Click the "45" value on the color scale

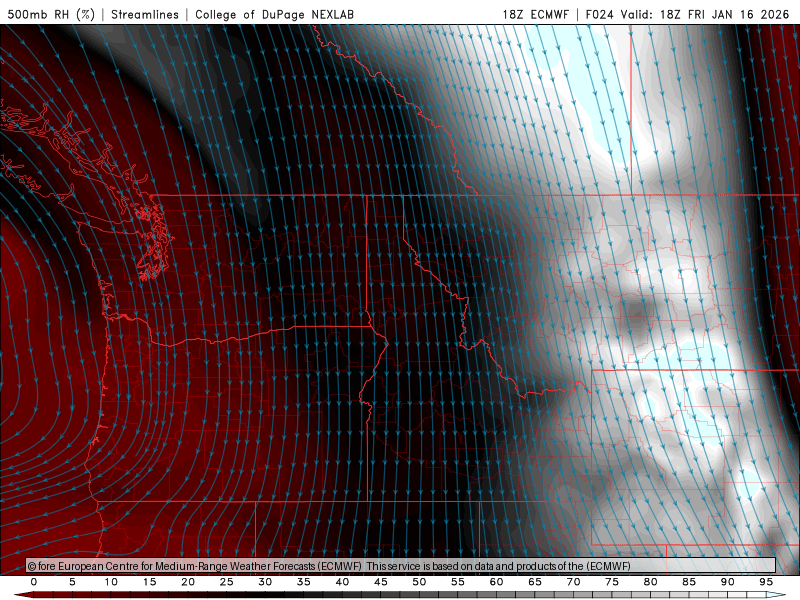(381, 582)
